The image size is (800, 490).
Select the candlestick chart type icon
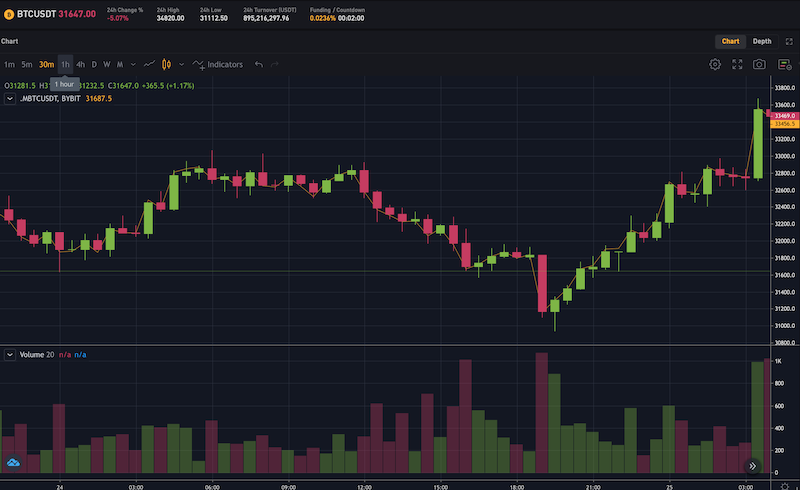(x=167, y=64)
